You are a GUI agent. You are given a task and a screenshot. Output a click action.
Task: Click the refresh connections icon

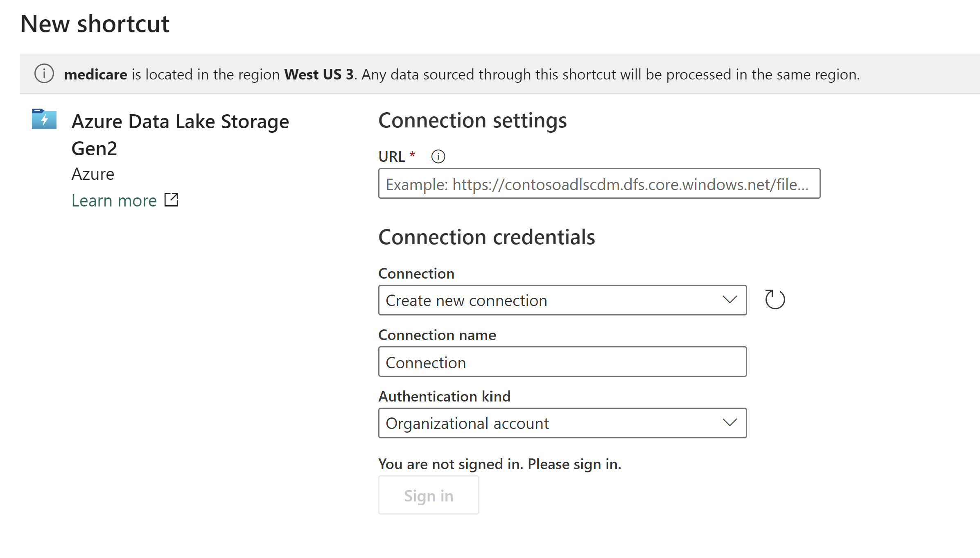pyautogui.click(x=775, y=299)
